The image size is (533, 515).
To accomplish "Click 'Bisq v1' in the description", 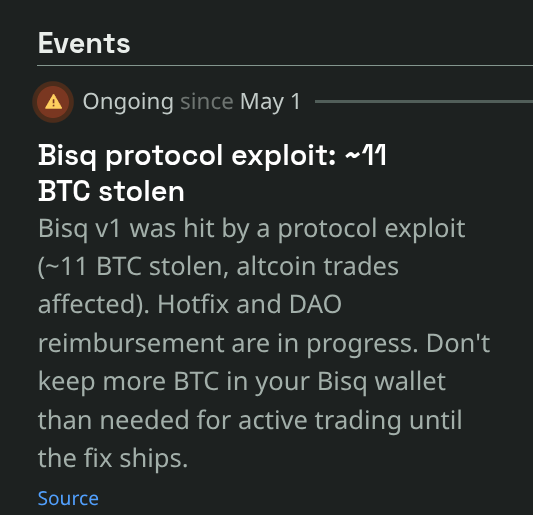I will (x=80, y=228).
